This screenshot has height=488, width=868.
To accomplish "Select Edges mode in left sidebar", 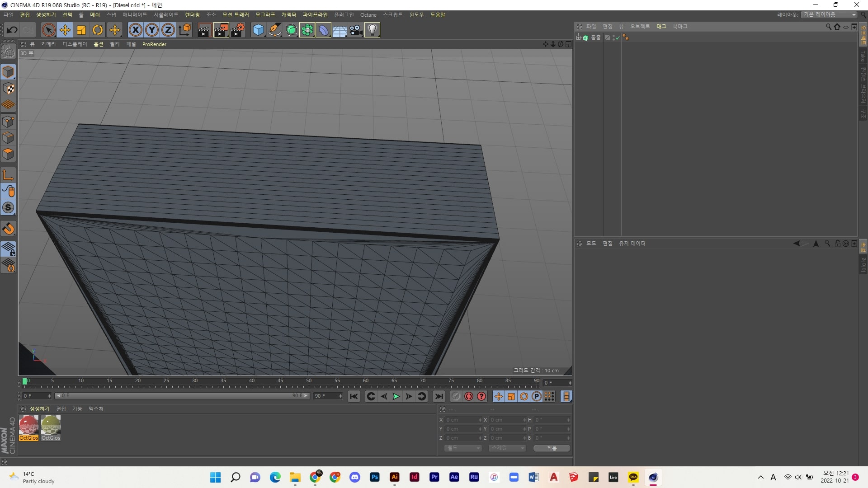I will [x=8, y=138].
